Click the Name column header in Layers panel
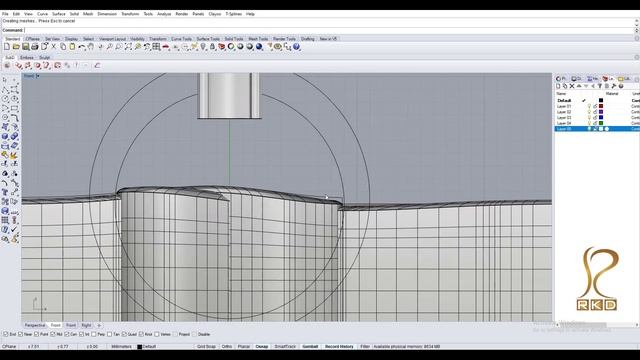640x360 pixels. pyautogui.click(x=561, y=94)
